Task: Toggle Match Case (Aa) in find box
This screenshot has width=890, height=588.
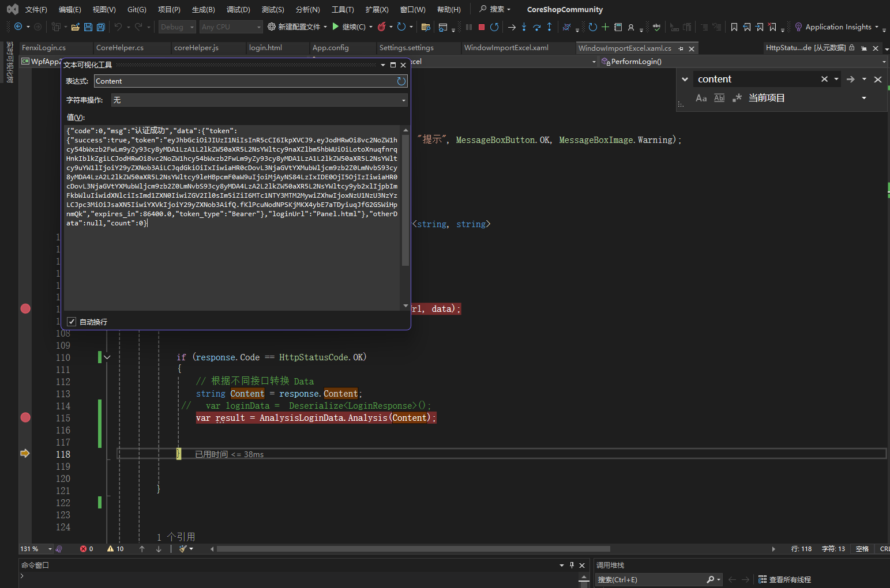Action: coord(701,98)
